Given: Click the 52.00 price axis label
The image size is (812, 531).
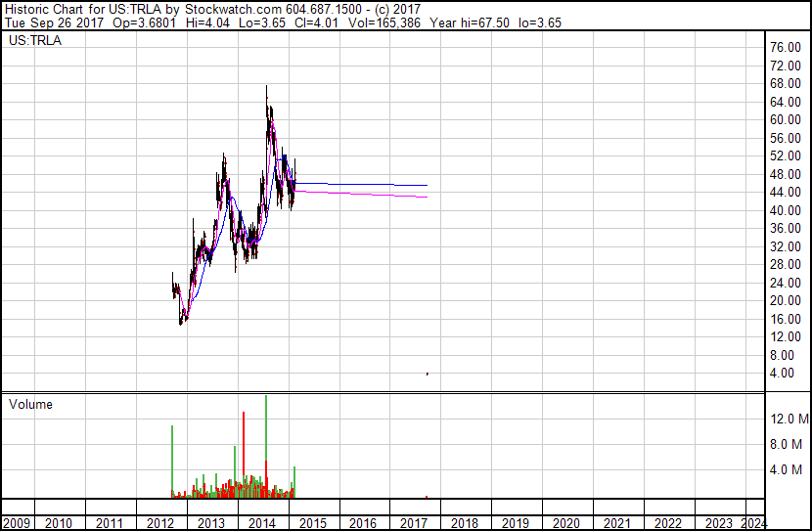Looking at the screenshot, I should (x=785, y=156).
